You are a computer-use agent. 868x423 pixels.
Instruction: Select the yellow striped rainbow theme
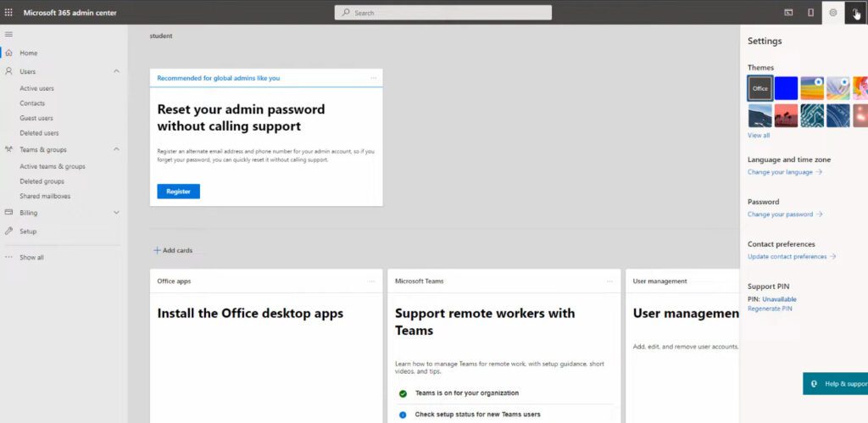click(x=812, y=89)
